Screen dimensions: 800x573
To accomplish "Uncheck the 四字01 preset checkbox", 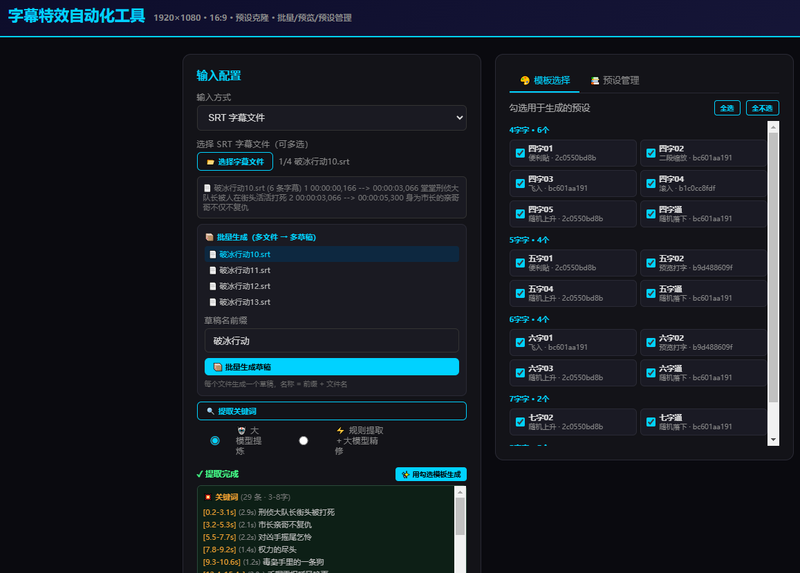I will point(520,153).
